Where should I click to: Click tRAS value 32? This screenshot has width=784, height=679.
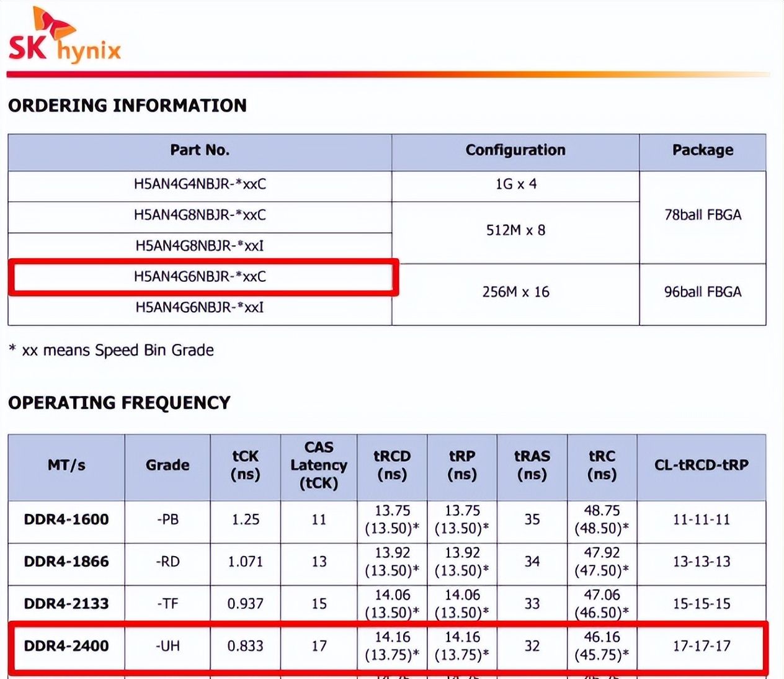click(532, 647)
